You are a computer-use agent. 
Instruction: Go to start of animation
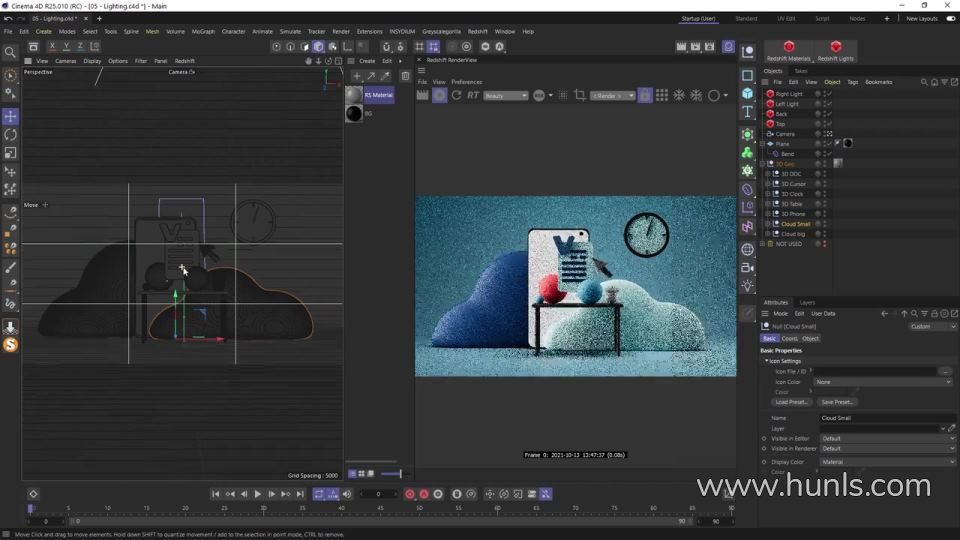point(216,494)
